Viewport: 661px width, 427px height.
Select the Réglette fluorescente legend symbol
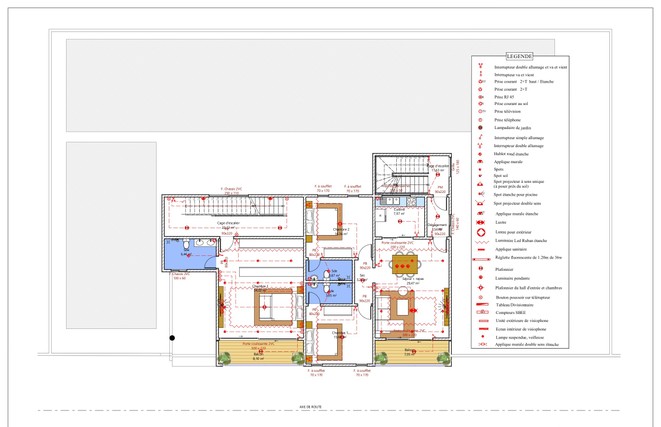[x=481, y=259]
